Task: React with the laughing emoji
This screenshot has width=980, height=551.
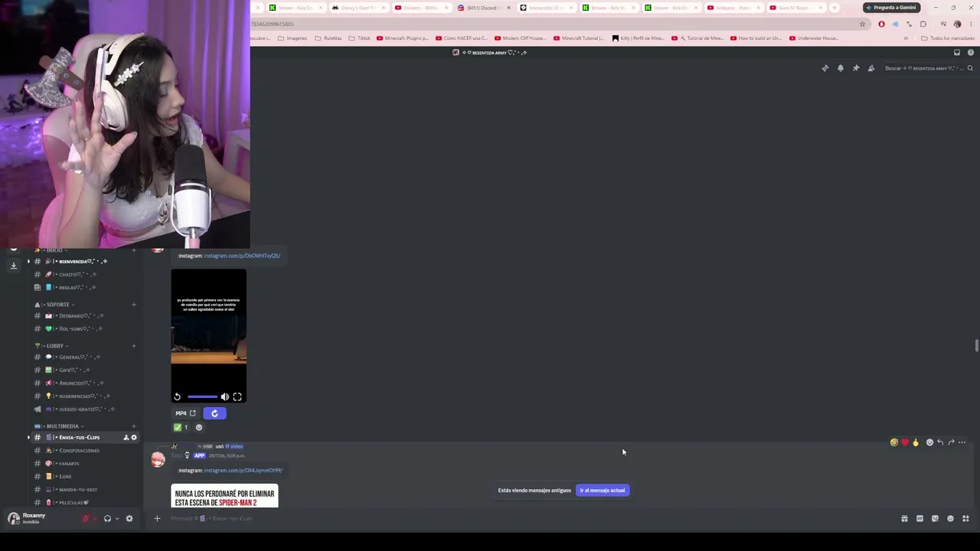Action: click(893, 442)
